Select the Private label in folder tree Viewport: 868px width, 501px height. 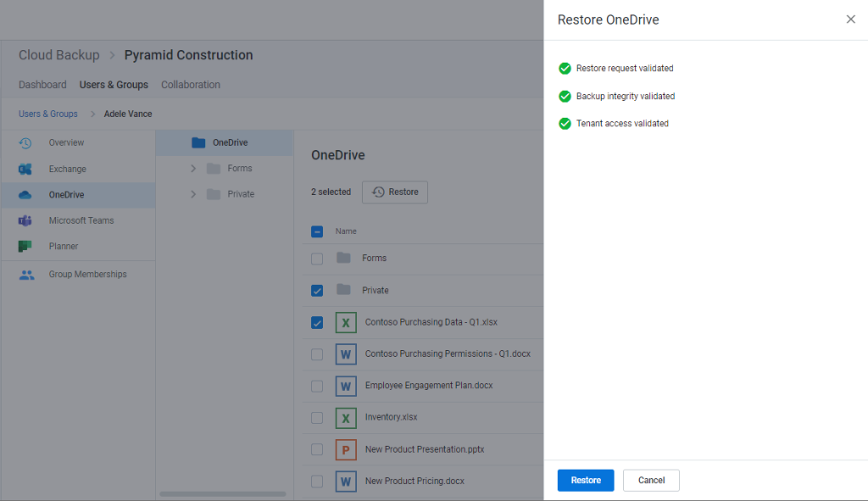(x=241, y=194)
